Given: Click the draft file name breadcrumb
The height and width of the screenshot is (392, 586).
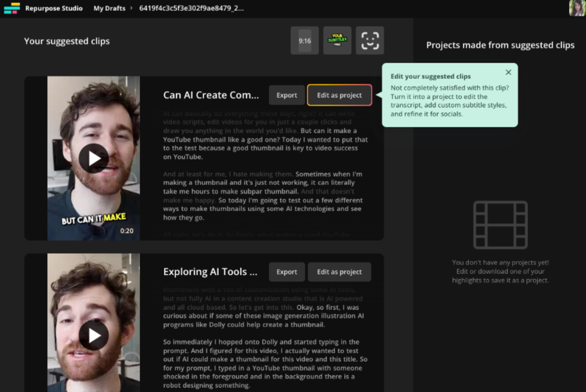Looking at the screenshot, I should pyautogui.click(x=191, y=8).
